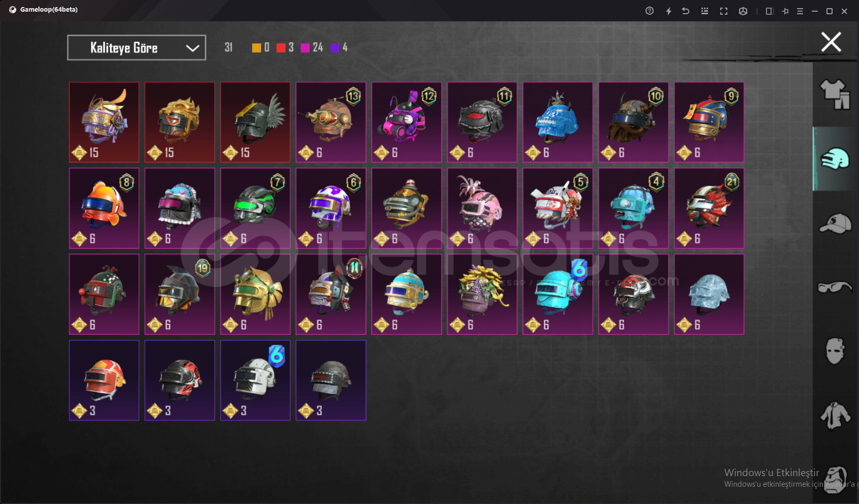Select the blue crystal helmet thumbnail
This screenshot has width=859, height=504.
click(x=558, y=122)
